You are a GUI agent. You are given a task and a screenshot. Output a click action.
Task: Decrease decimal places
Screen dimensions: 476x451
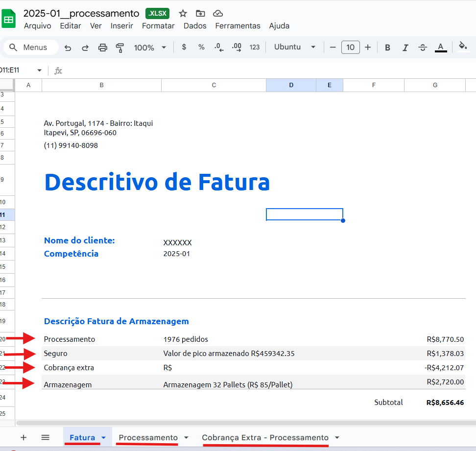218,47
